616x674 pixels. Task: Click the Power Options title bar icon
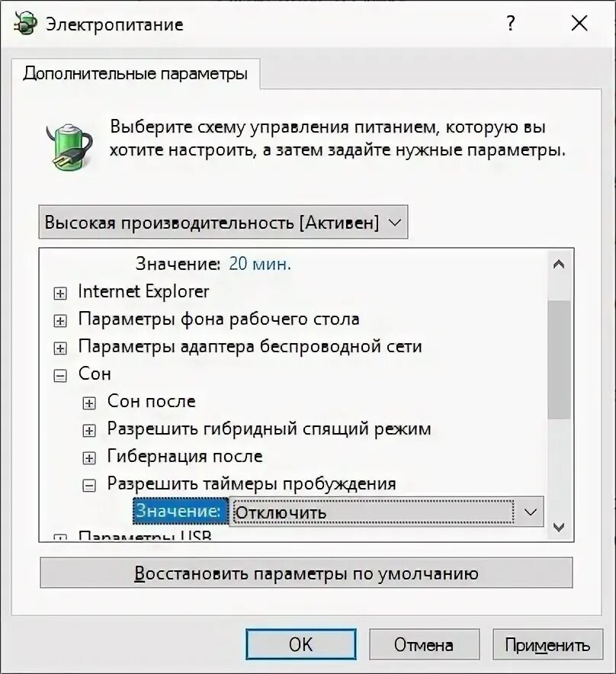pyautogui.click(x=24, y=24)
